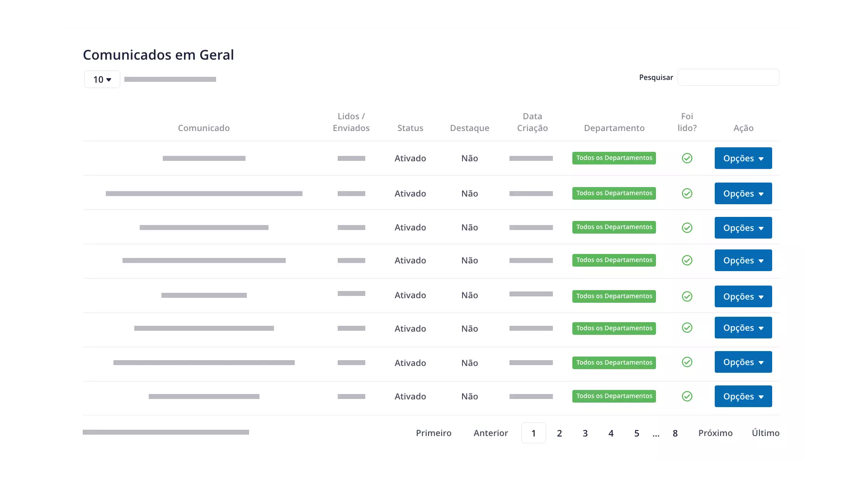Expand the page size selector showing 10
868x488 pixels.
(101, 79)
